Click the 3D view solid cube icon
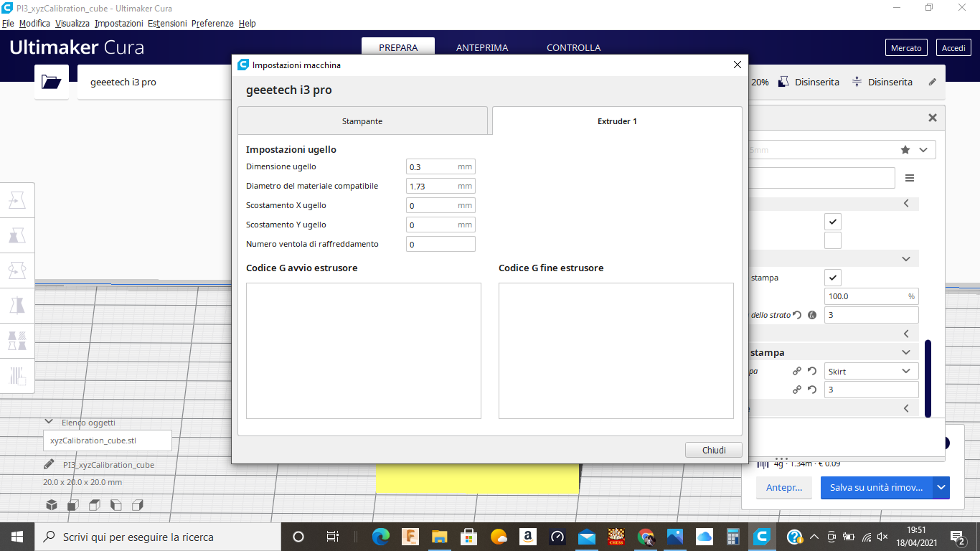This screenshot has width=980, height=551. [52, 505]
